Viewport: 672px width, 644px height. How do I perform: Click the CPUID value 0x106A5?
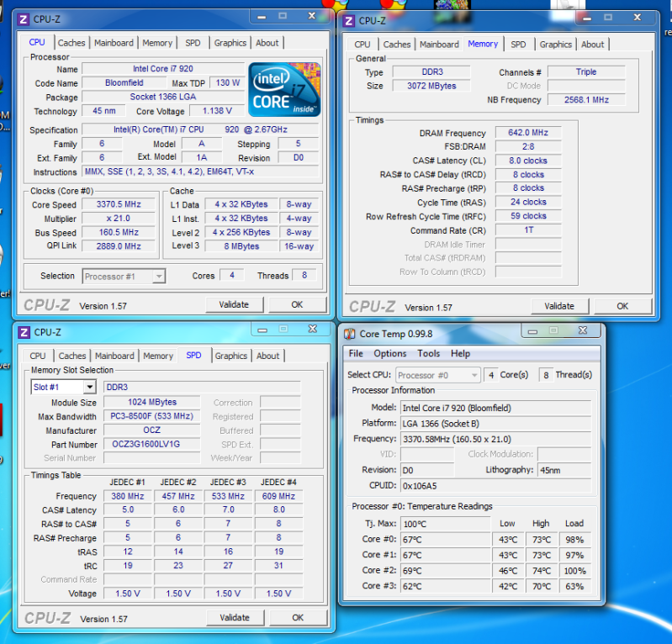point(495,486)
